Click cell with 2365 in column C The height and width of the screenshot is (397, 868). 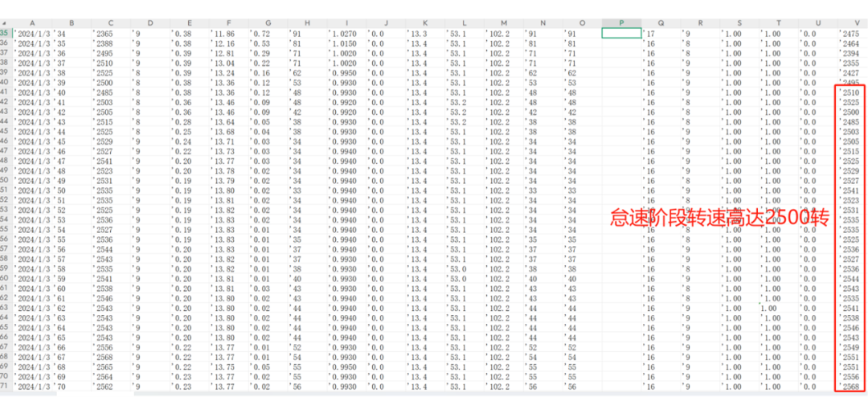tap(111, 33)
